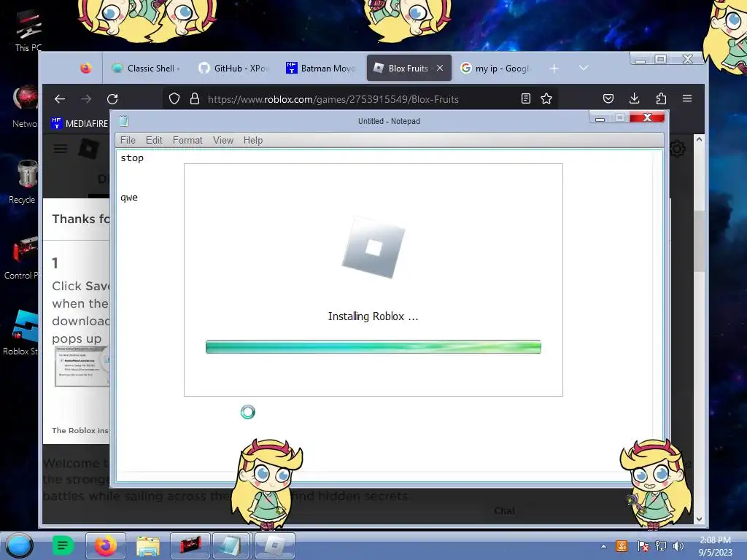Open a new tab with plus button
This screenshot has width=747, height=560.
554,69
